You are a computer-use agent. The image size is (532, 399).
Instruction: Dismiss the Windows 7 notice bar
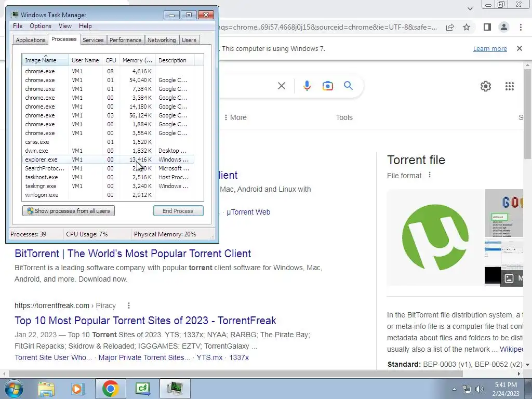click(519, 48)
